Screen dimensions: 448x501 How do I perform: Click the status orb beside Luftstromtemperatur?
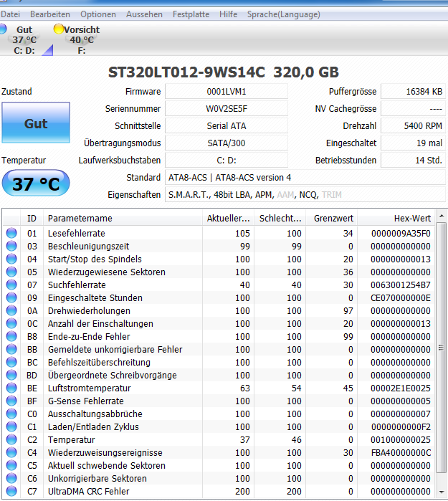[x=11, y=388]
